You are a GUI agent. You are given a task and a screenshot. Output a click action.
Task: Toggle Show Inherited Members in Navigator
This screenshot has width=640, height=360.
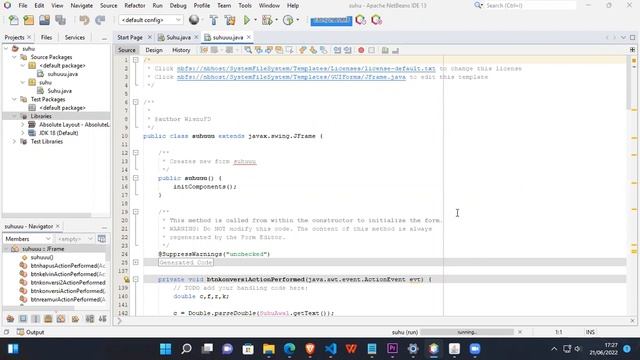point(10,319)
